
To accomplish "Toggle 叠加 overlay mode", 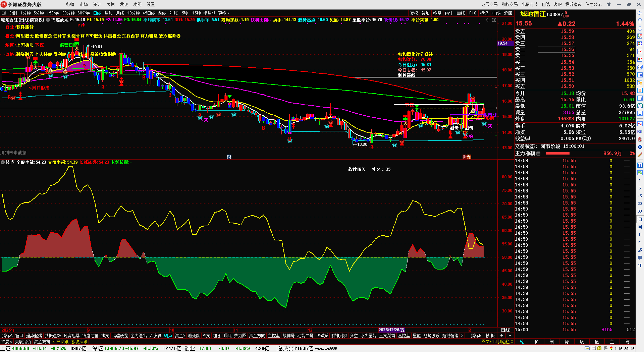I will 426,13.
